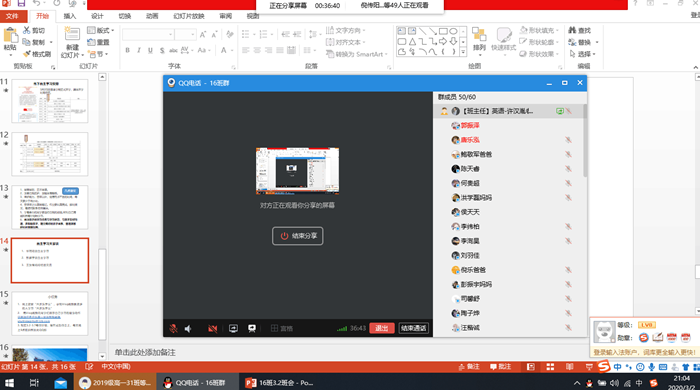Image resolution: width=700 pixels, height=390 pixels.
Task: Switch to Reading view icon
Action: coord(570,367)
